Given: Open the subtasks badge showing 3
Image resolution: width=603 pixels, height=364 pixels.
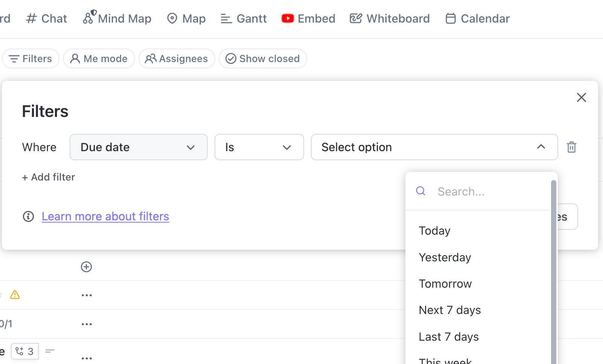Looking at the screenshot, I should (25, 351).
